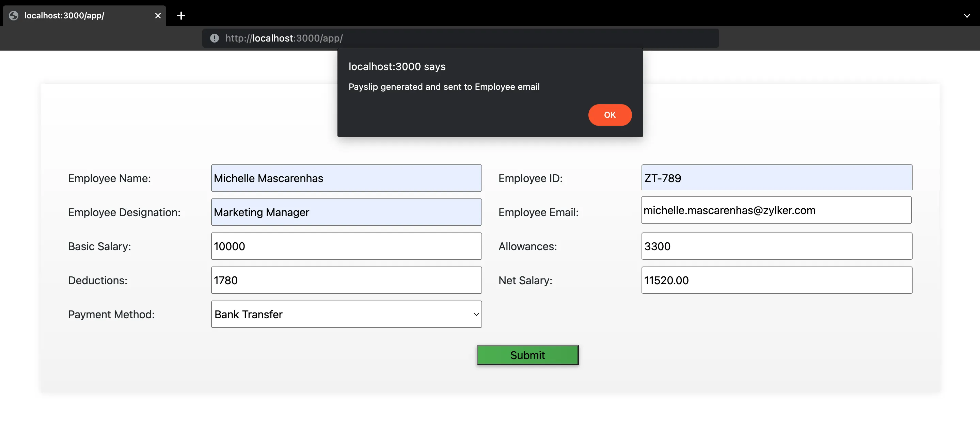The width and height of the screenshot is (980, 435).
Task: Click the "Employee Designation:" label
Action: coord(124,212)
